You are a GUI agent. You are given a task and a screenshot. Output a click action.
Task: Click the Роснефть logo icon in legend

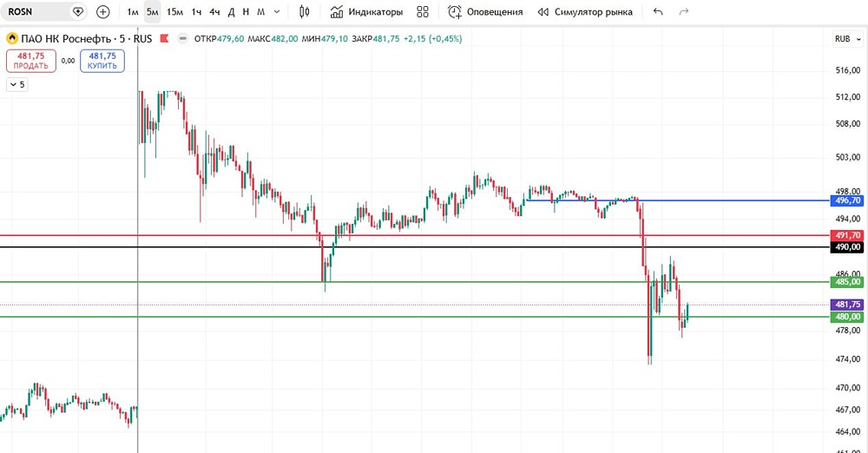click(x=11, y=39)
